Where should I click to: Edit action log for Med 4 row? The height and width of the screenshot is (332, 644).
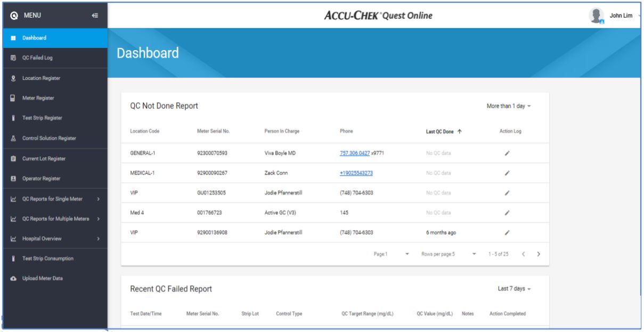click(507, 212)
